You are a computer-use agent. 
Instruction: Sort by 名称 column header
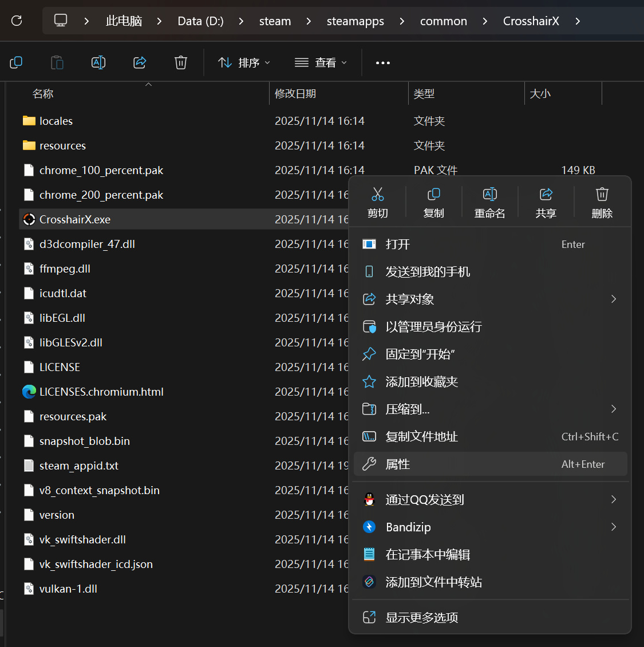coord(43,94)
